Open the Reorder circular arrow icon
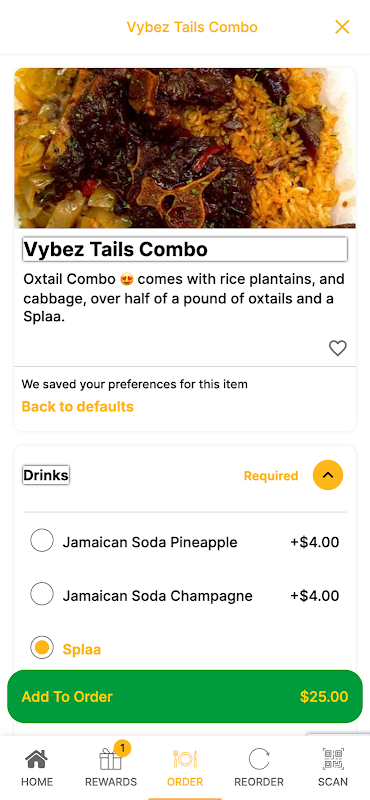Viewport: 370px width, 800px height. coord(259,759)
